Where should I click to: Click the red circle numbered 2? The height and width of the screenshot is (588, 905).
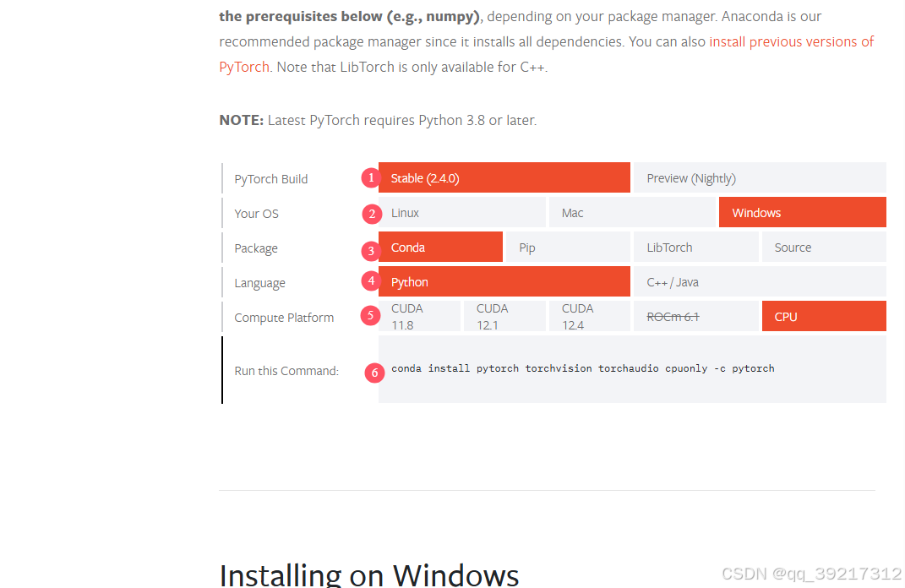coord(372,214)
